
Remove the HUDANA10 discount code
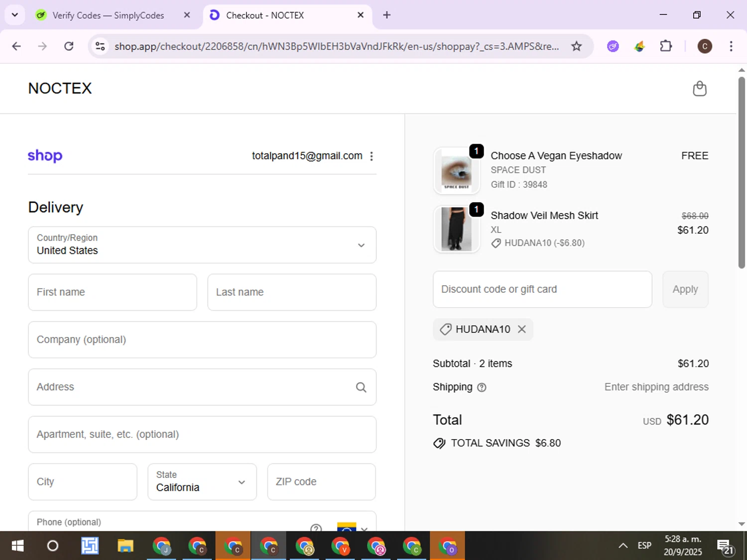click(521, 329)
